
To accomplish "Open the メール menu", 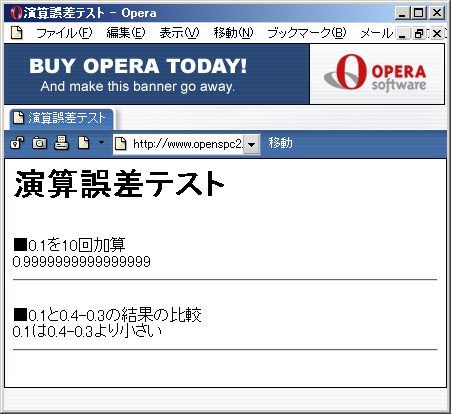I will 377,33.
